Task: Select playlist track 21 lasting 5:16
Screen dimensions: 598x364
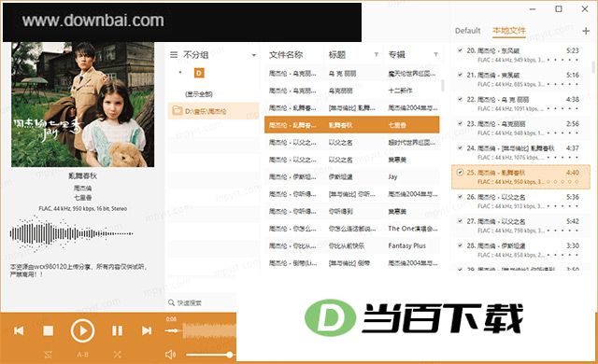Action: tap(520, 79)
